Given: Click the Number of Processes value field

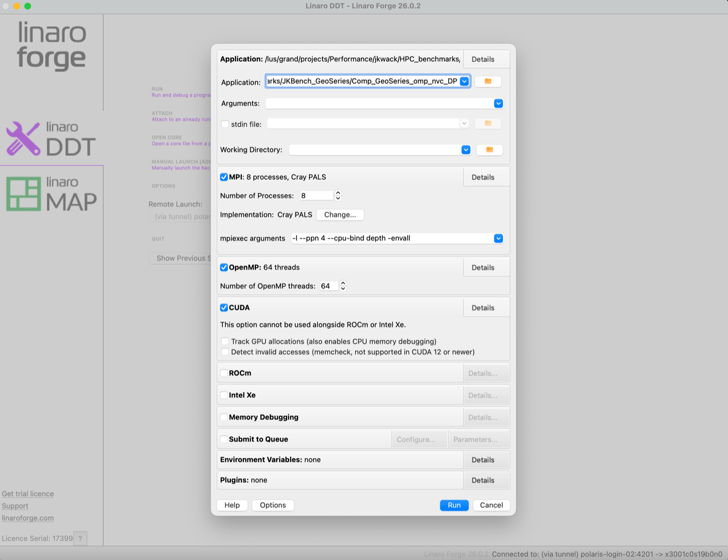Looking at the screenshot, I should coord(316,196).
